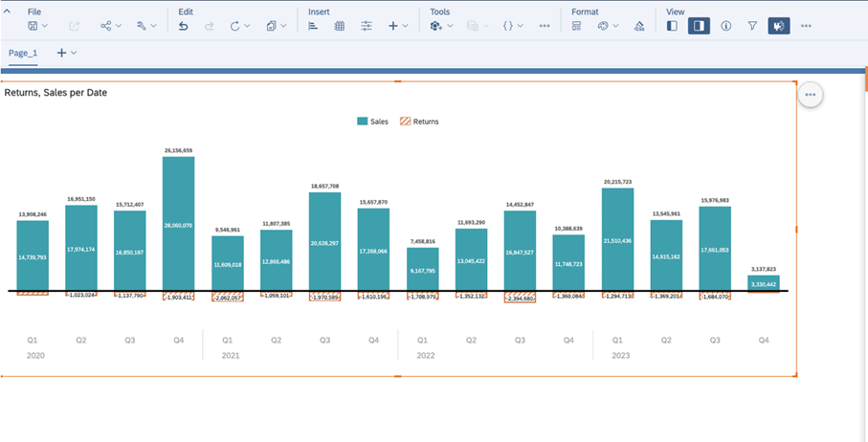Open the filter funnel icon in View
Image resolution: width=868 pixels, height=442 pixels.
coord(752,26)
